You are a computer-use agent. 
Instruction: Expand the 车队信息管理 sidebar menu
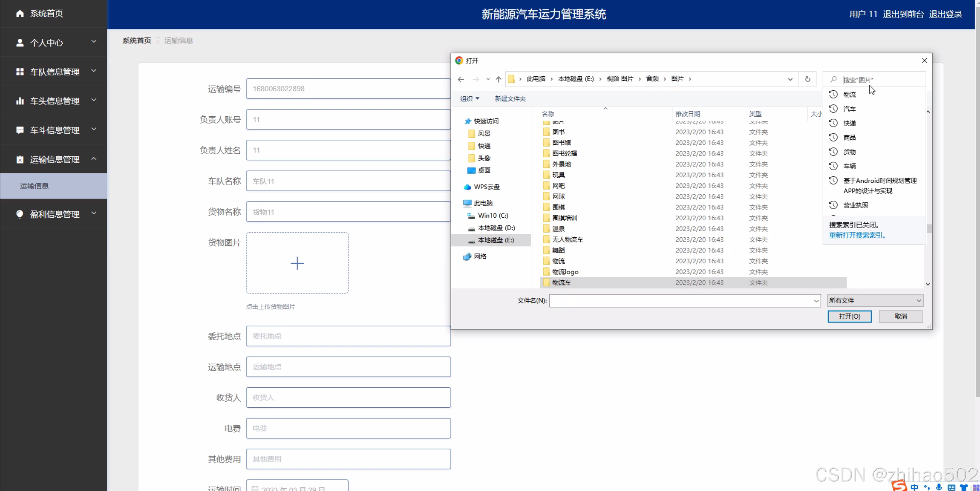point(54,72)
